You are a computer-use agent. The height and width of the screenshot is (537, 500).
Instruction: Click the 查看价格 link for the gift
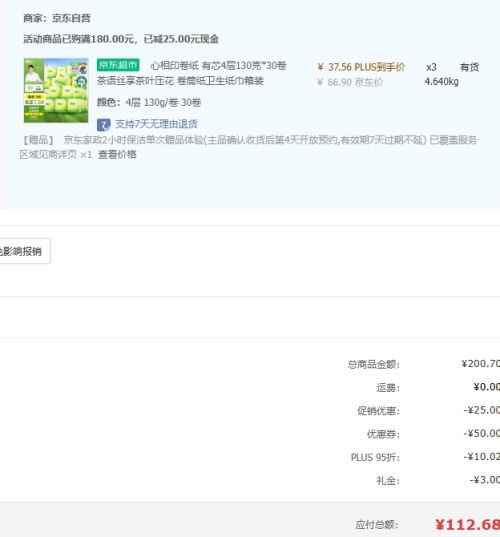[x=117, y=154]
